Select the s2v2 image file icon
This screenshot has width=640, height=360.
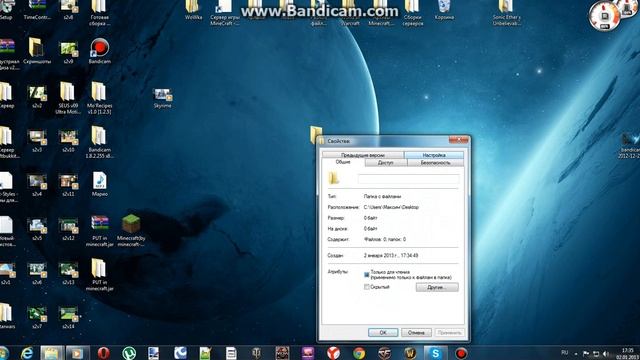point(37,96)
